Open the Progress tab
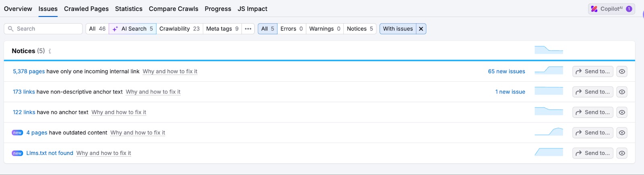This screenshot has width=644, height=175. [218, 8]
